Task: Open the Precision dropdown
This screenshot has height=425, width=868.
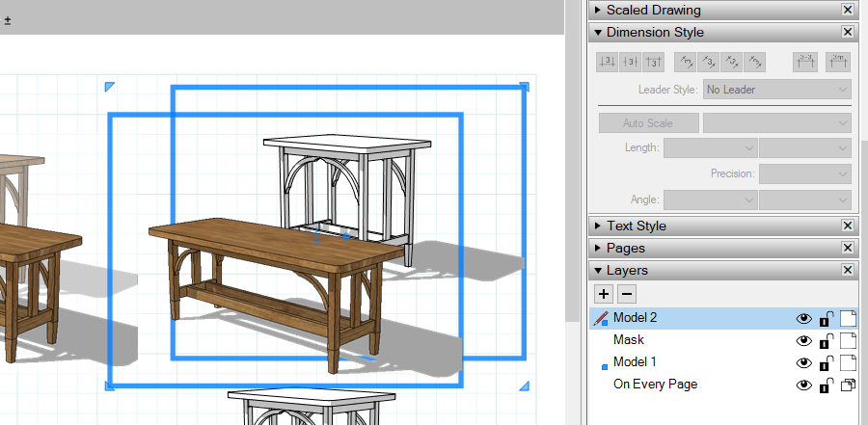Action: 805,173
